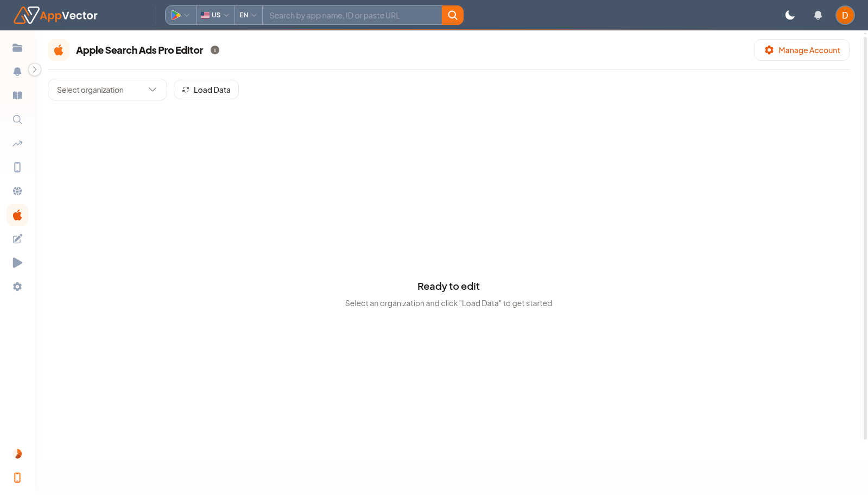This screenshot has height=495, width=868.
Task: Focus the app search field
Action: [352, 15]
